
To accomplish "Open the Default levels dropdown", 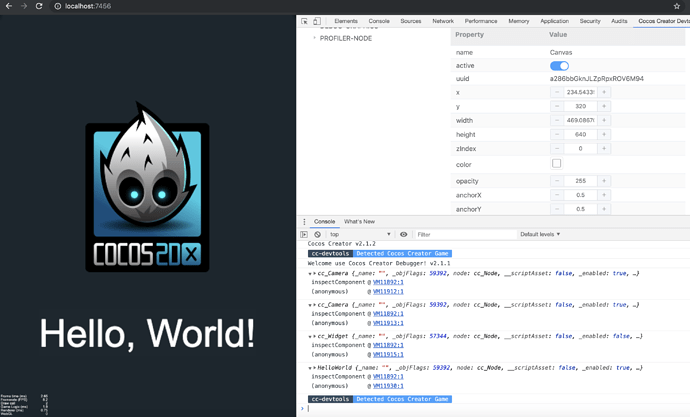I will click(x=540, y=234).
